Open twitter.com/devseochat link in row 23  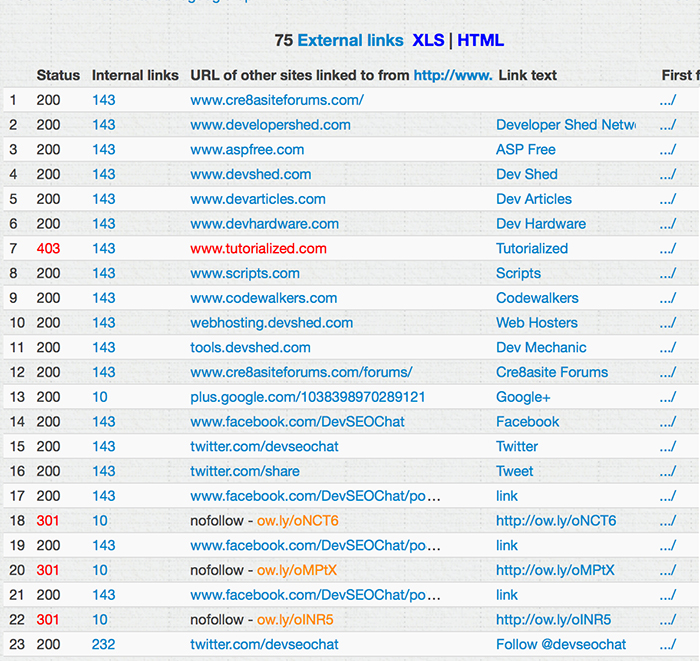click(265, 644)
